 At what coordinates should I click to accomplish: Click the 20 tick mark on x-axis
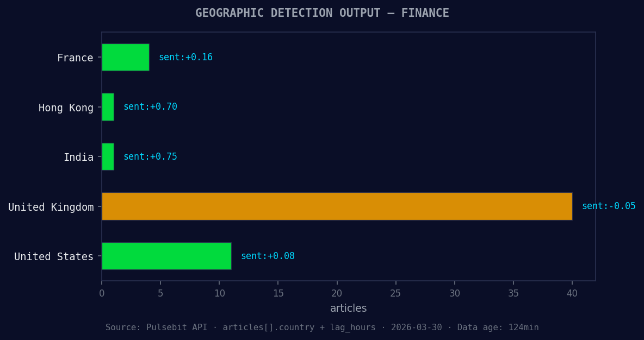(x=337, y=293)
